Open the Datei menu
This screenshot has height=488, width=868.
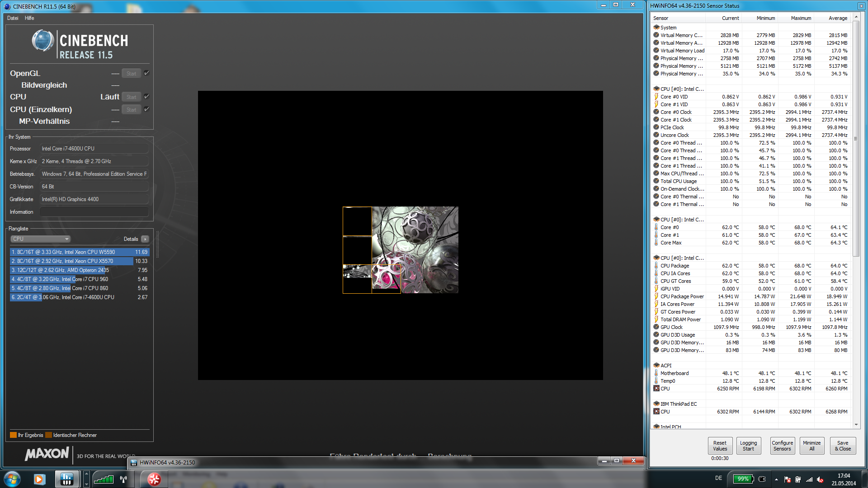[13, 18]
